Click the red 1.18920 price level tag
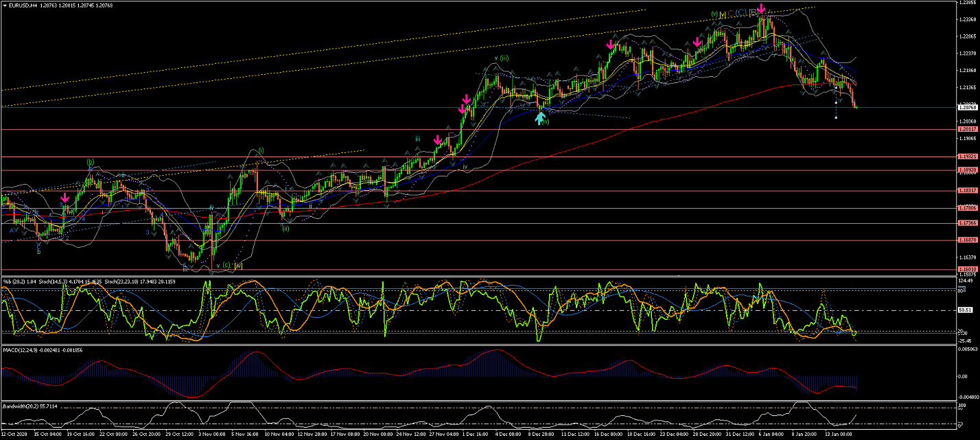 (968, 170)
